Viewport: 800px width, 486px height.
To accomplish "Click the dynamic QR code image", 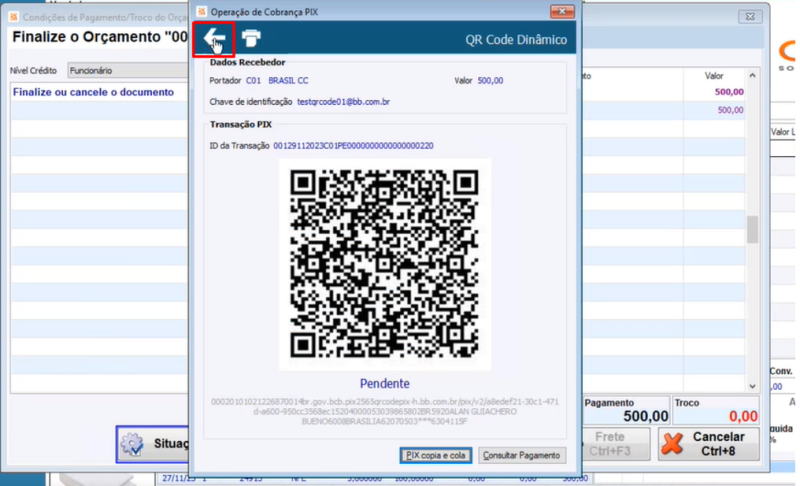I will coord(385,264).
